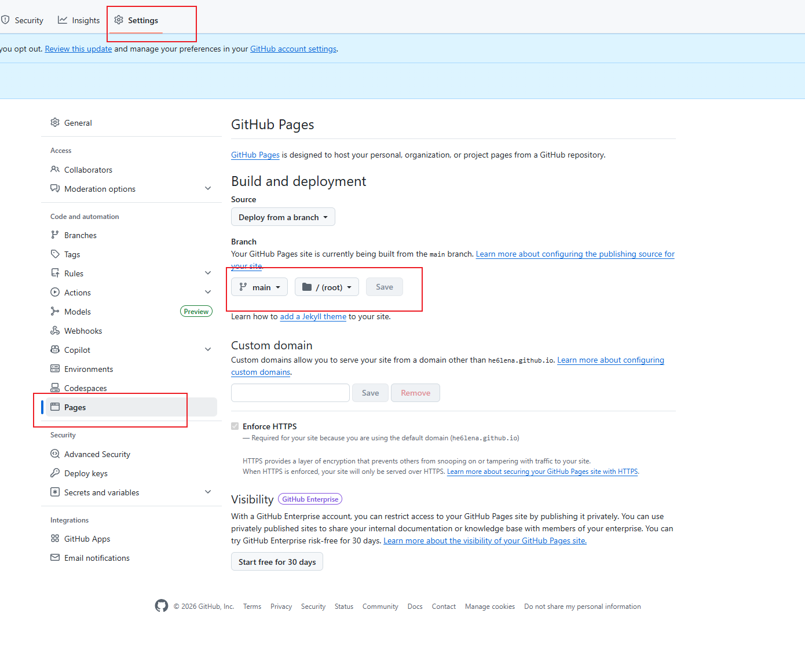Toggle the Enforce HTTPS checkbox

(x=235, y=426)
